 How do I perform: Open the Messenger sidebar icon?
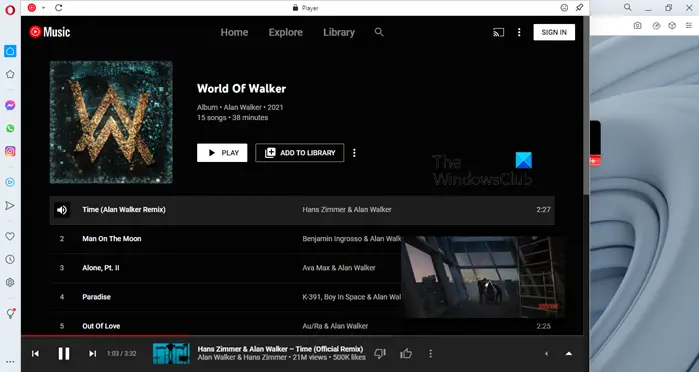[x=10, y=105]
